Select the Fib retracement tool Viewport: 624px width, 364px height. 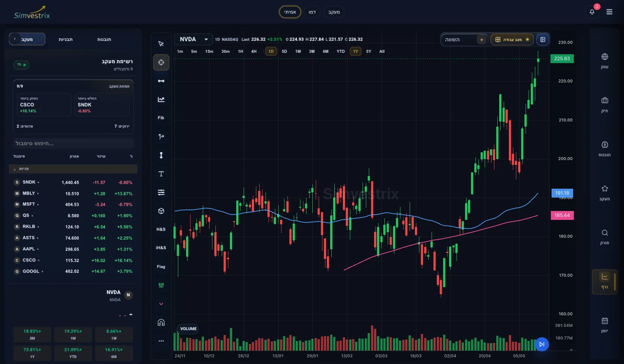(161, 118)
